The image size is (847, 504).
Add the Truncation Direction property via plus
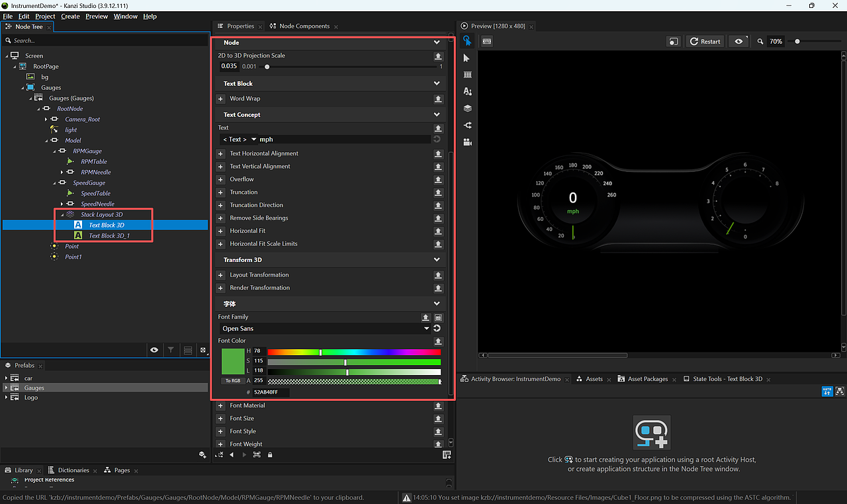221,205
